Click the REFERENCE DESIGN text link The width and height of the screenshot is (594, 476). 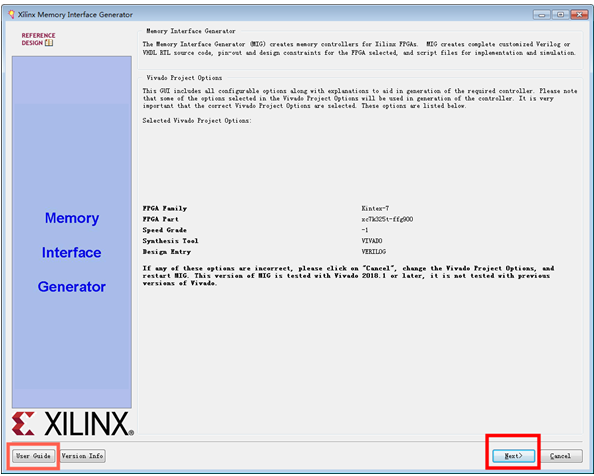[x=38, y=39]
